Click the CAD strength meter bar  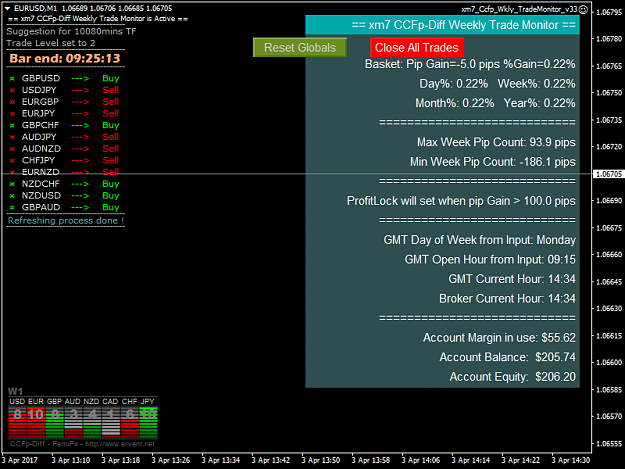(x=111, y=422)
